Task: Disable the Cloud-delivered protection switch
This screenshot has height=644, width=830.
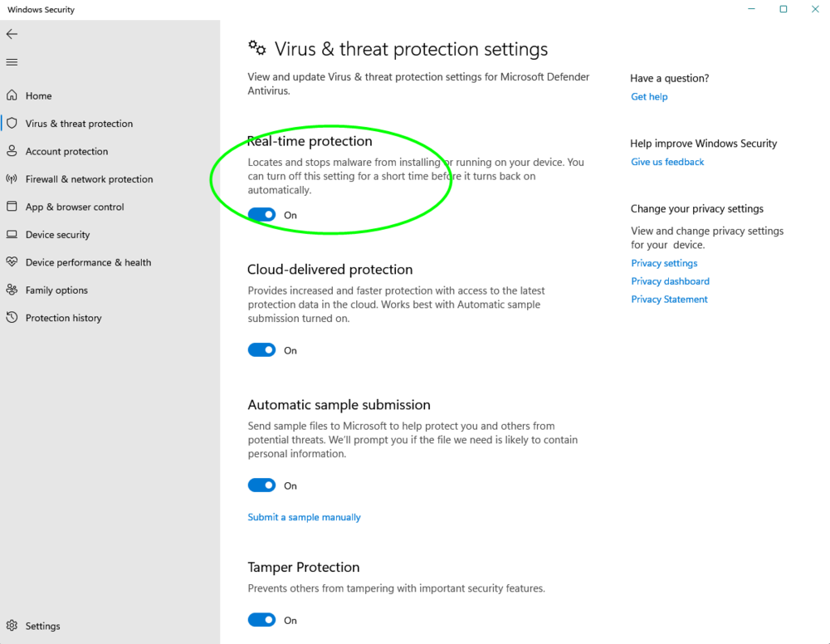Action: [261, 350]
